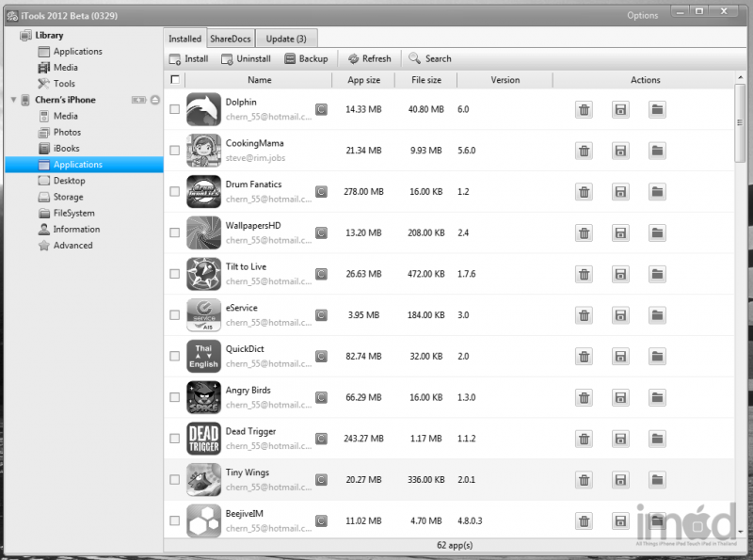
Task: Click the C badge next to QuickDict
Action: pos(321,357)
